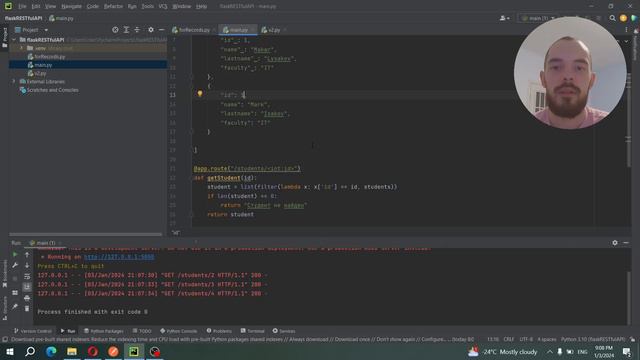Screen dimensions: 640x360
Task: Open the Tools menu
Action: click(148, 6)
